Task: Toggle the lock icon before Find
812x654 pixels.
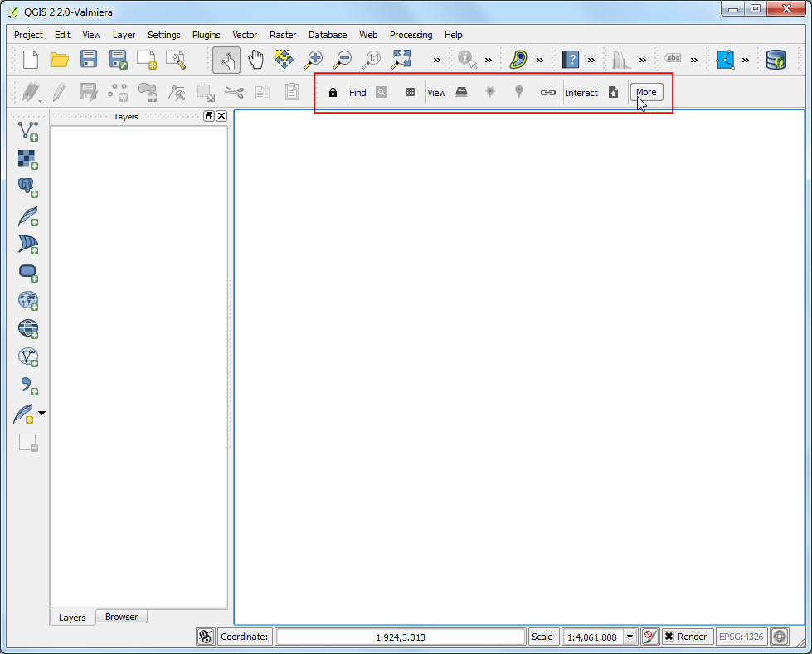Action: tap(333, 93)
